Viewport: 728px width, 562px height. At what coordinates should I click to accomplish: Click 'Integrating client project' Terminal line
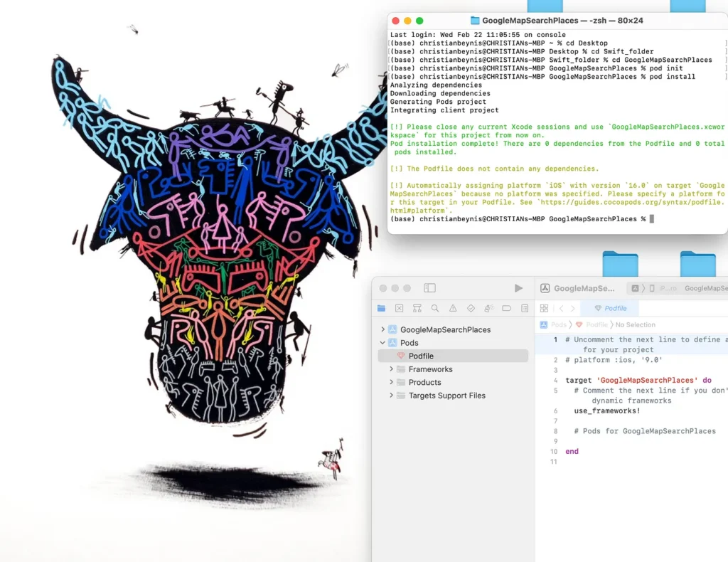pyautogui.click(x=444, y=110)
